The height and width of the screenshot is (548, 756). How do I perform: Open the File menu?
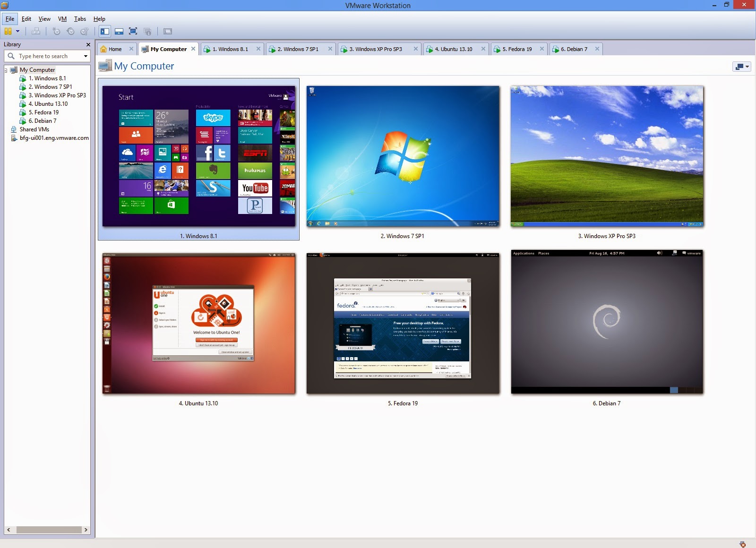[x=10, y=19]
